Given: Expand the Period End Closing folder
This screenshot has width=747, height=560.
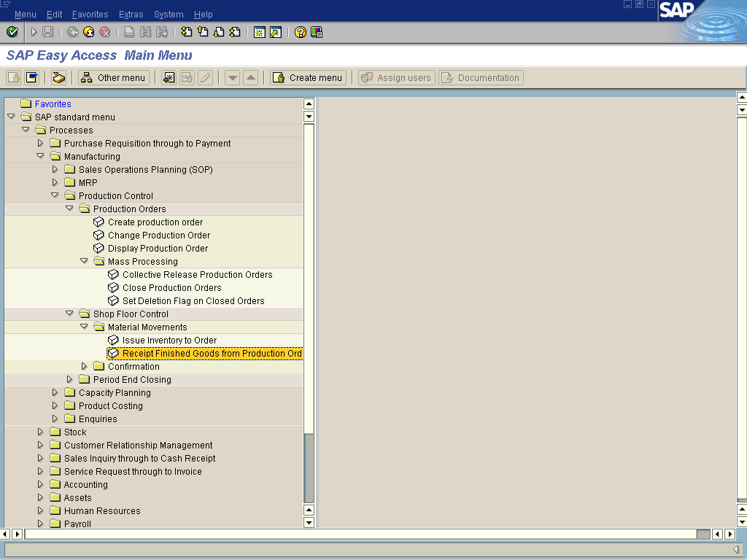Looking at the screenshot, I should click(x=69, y=379).
